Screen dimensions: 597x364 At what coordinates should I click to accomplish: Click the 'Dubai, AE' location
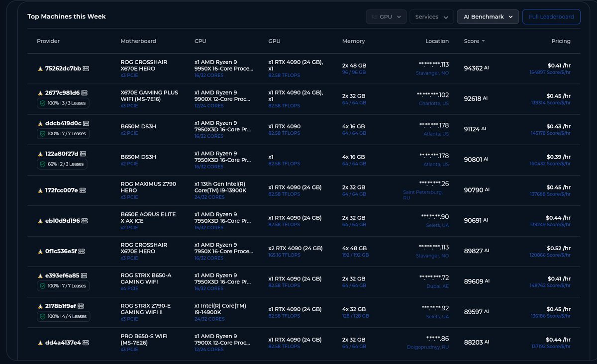pos(437,285)
